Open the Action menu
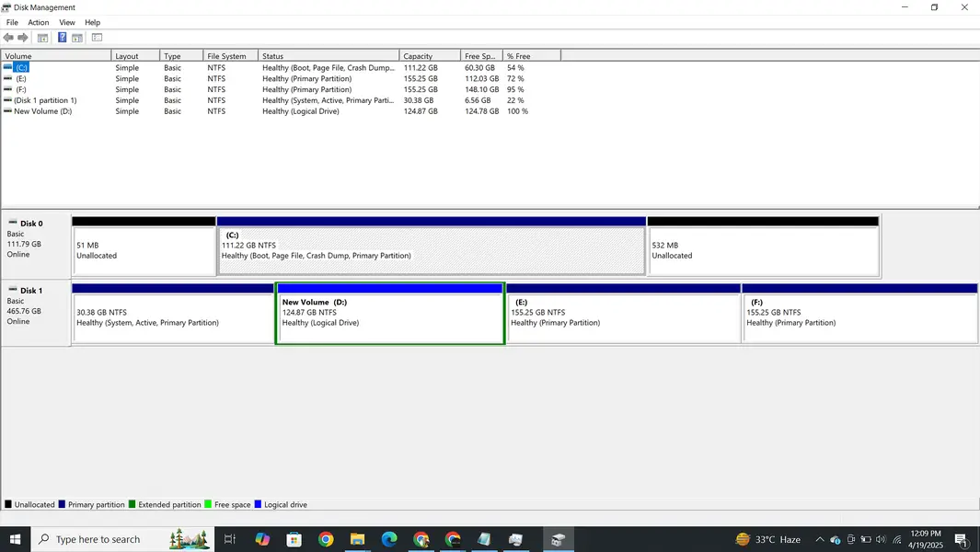980x552 pixels. click(x=39, y=22)
